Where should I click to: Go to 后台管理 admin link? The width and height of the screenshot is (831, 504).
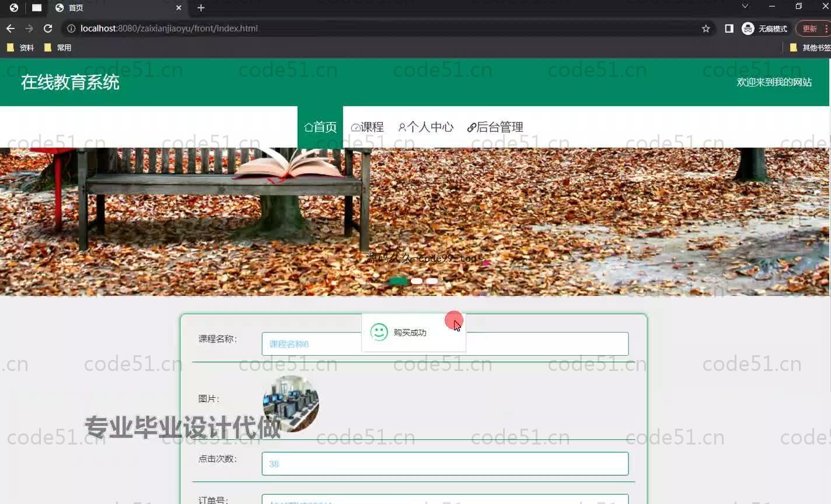[495, 127]
